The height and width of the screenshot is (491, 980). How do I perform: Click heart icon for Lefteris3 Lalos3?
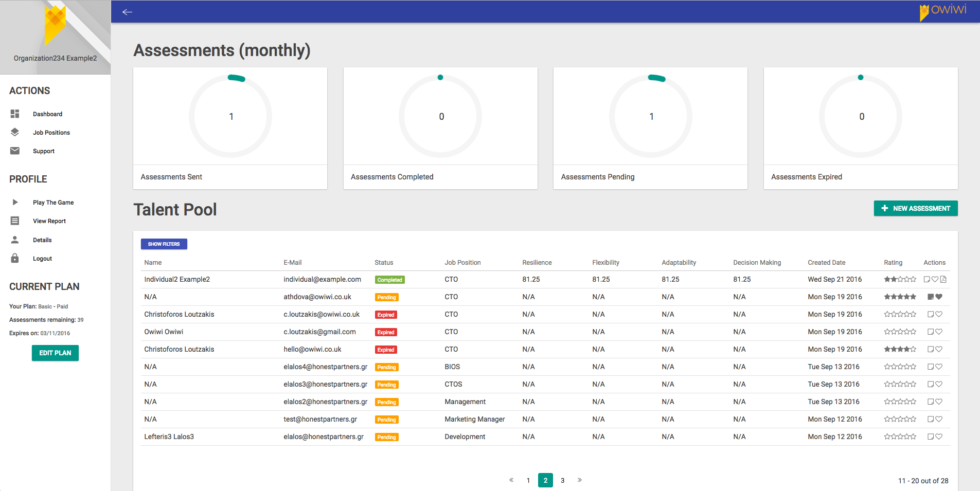point(939,437)
